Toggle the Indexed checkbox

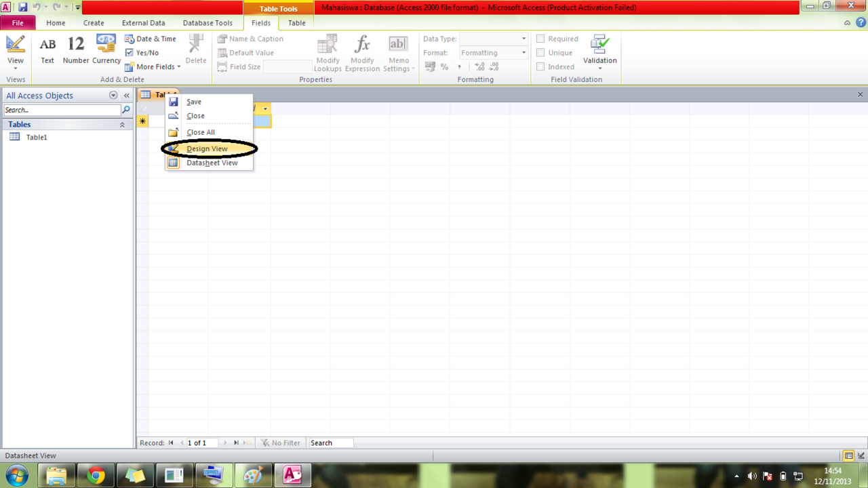point(540,67)
